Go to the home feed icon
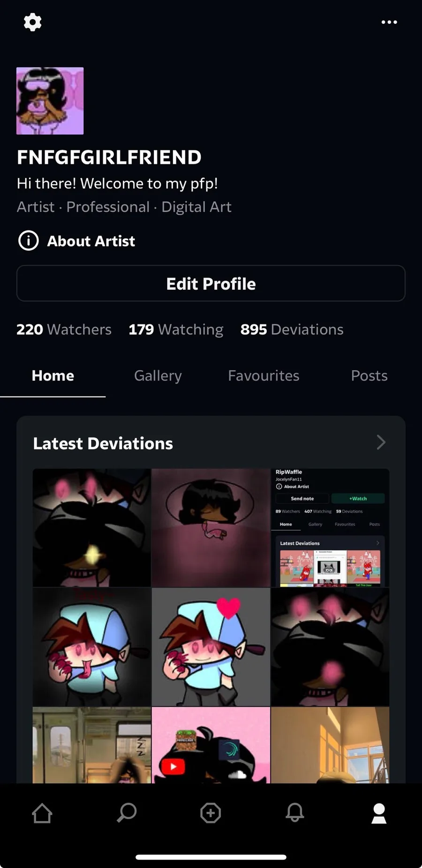The height and width of the screenshot is (868, 422). point(42,813)
